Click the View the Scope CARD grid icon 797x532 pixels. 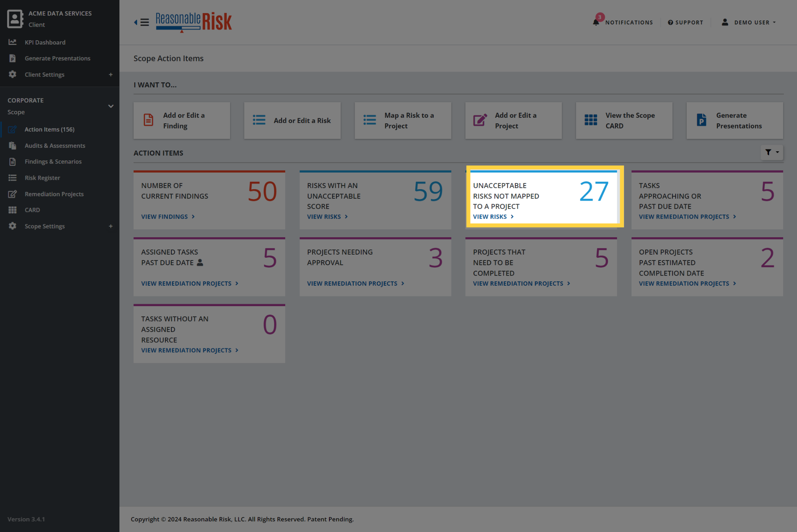591,120
